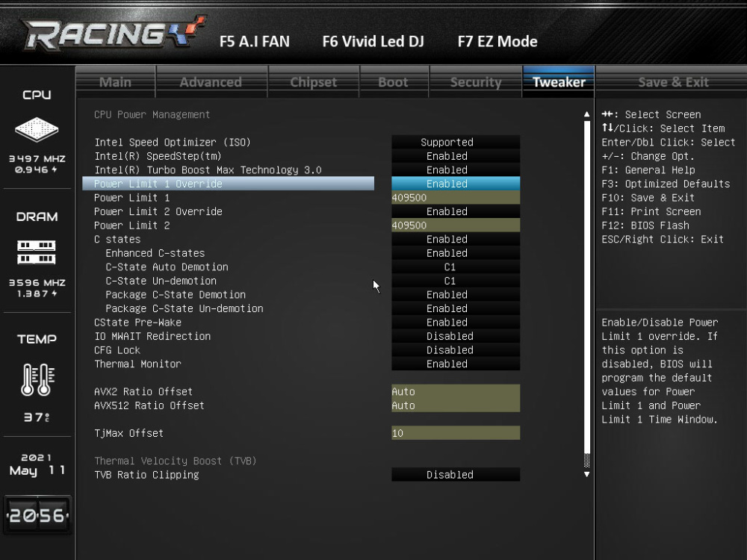Change Turbo Boost Max Technology 3.0 option
The image size is (747, 560).
(x=456, y=169)
